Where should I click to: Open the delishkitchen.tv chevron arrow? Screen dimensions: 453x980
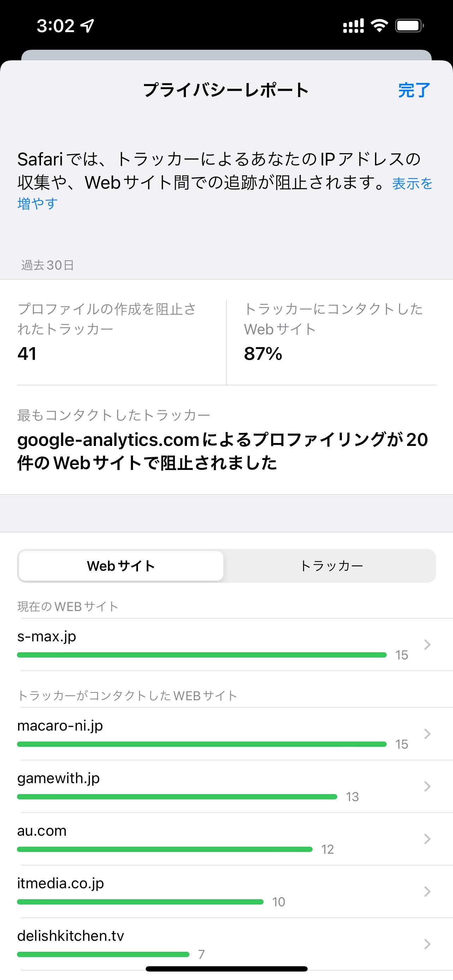(427, 943)
